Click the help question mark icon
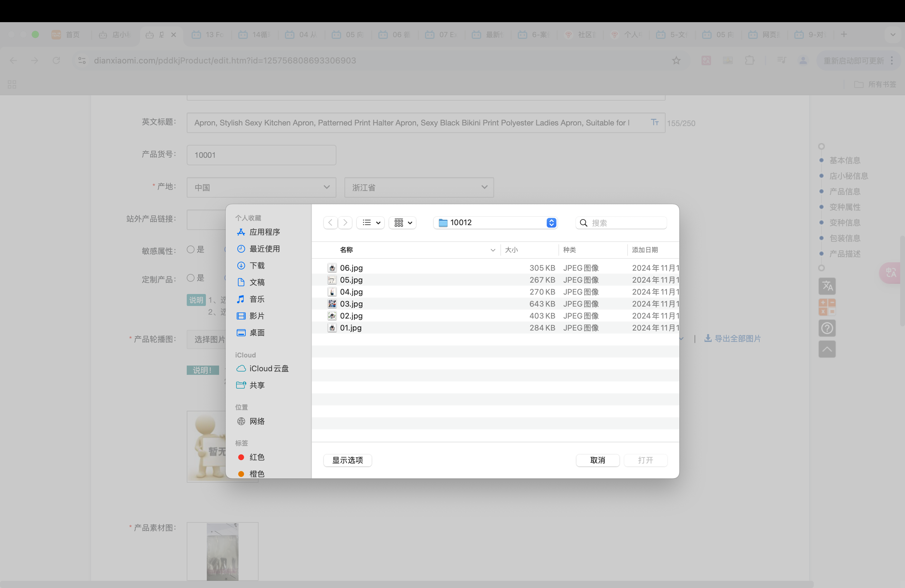This screenshot has height=588, width=905. (x=827, y=328)
